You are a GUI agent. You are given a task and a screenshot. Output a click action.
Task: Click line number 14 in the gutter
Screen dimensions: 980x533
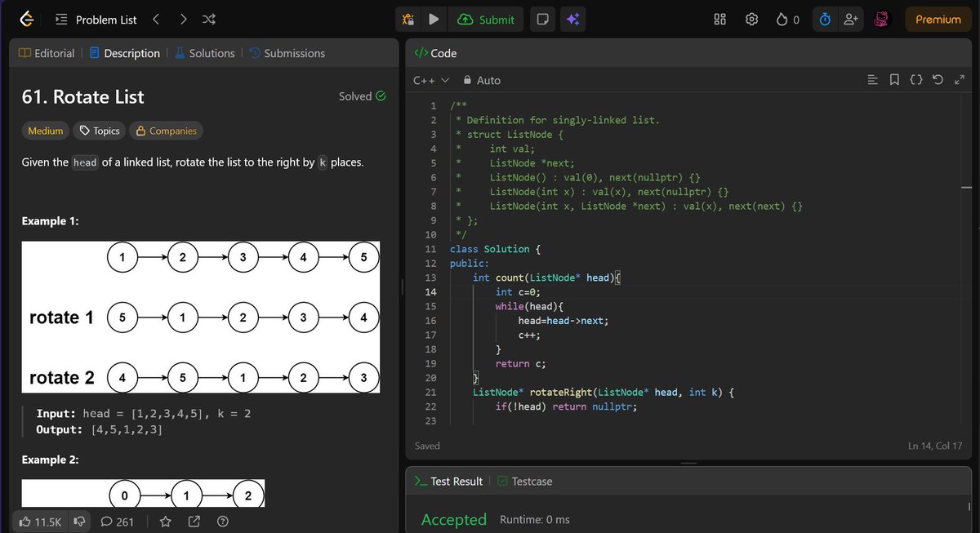pyautogui.click(x=431, y=291)
